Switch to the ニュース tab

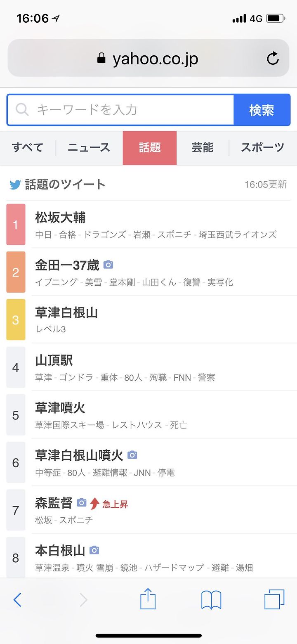click(89, 148)
